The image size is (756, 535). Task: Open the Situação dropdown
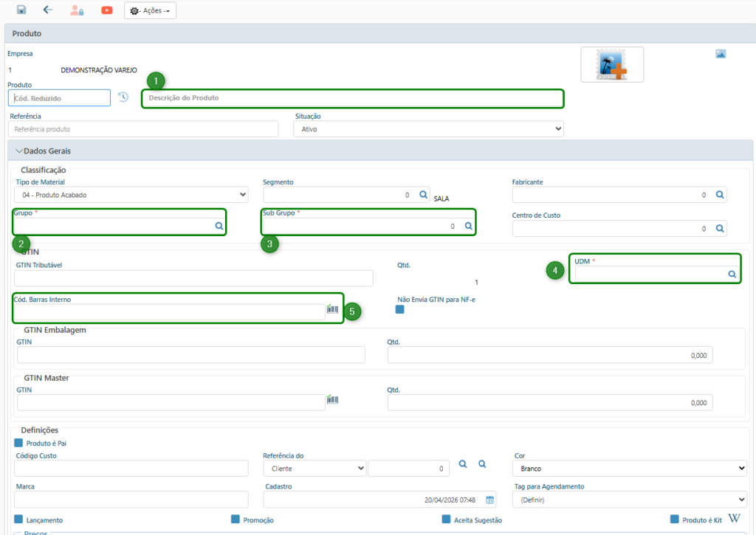(x=428, y=129)
